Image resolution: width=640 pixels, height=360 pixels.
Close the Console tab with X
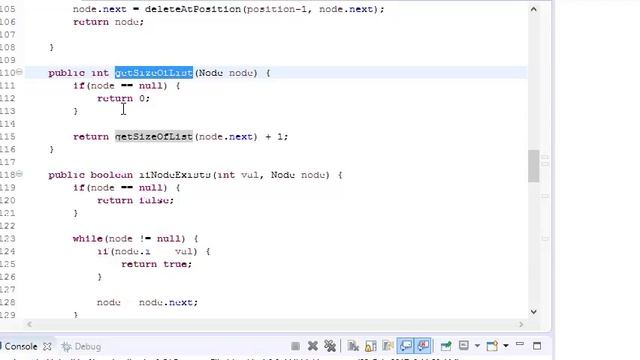[x=47, y=347]
